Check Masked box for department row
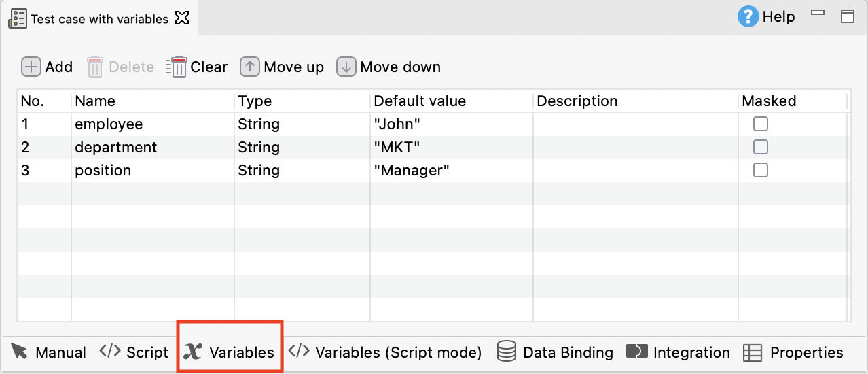 (761, 147)
